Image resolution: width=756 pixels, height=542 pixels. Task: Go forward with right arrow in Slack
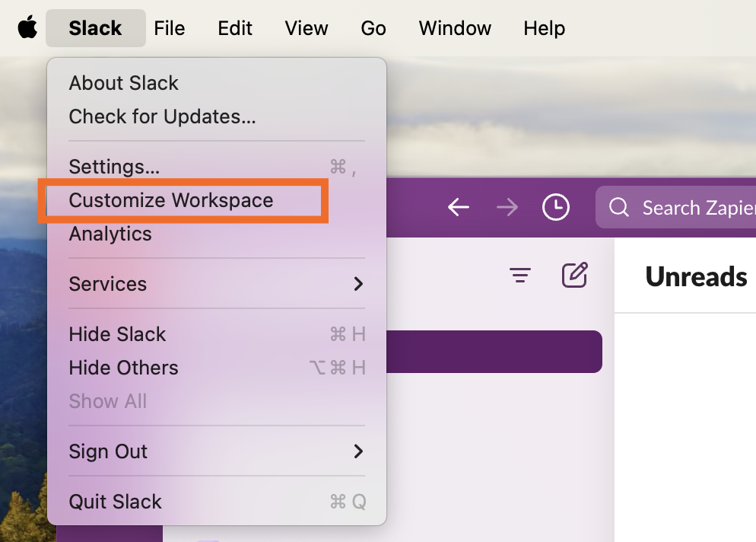pos(507,208)
